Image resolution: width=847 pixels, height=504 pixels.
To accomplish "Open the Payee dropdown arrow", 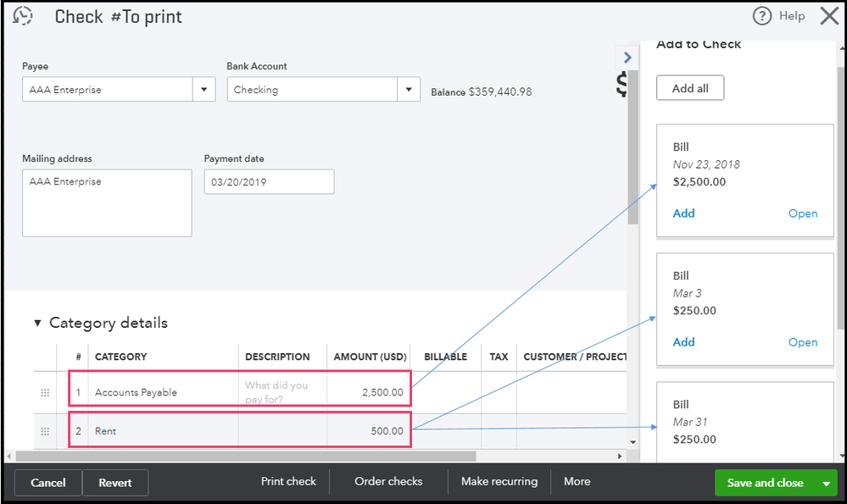I will click(204, 90).
